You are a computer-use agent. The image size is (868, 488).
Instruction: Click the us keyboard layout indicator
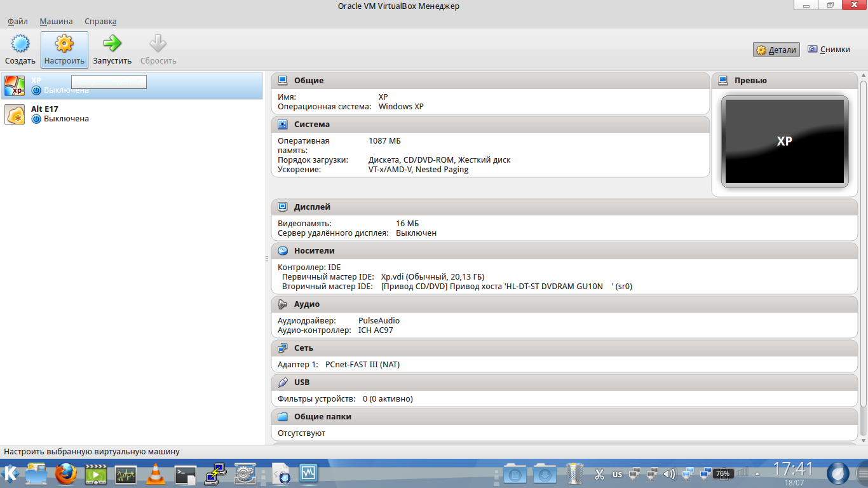coord(617,474)
